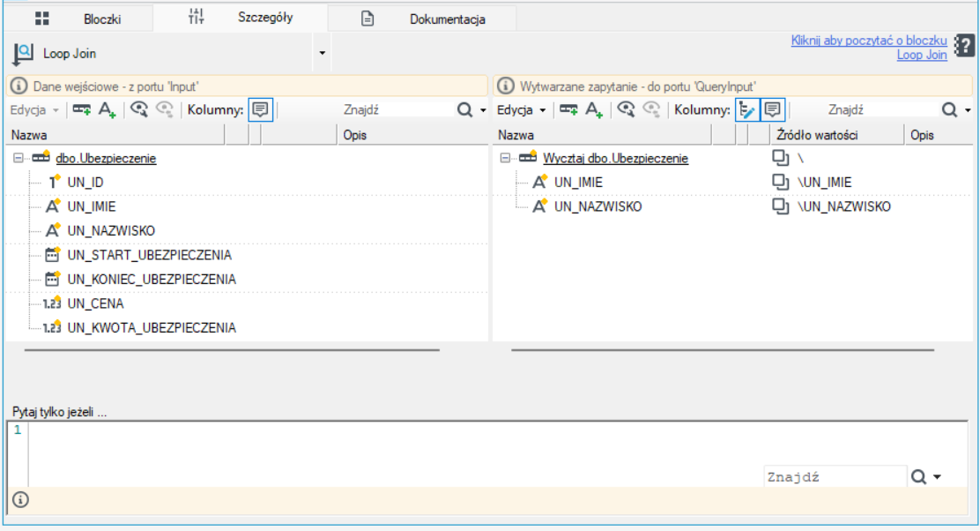
Task: Select the UN_KWOTA_UBEZPIECZENIA column
Action: (x=152, y=328)
